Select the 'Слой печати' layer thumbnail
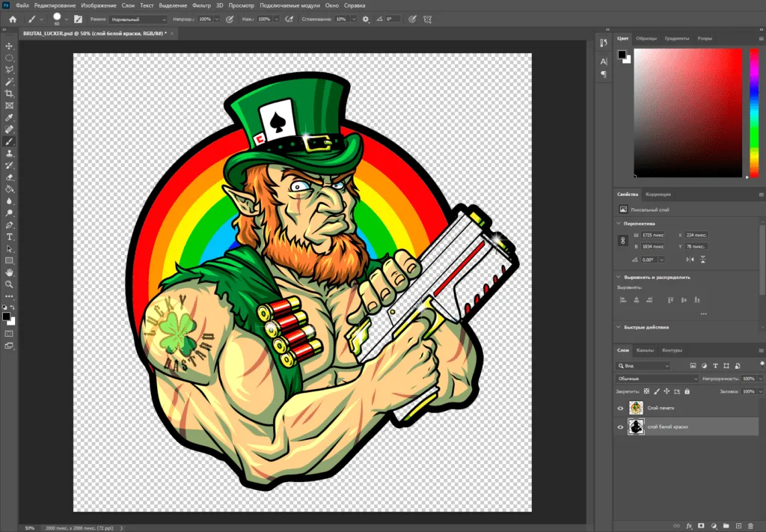 coord(636,408)
